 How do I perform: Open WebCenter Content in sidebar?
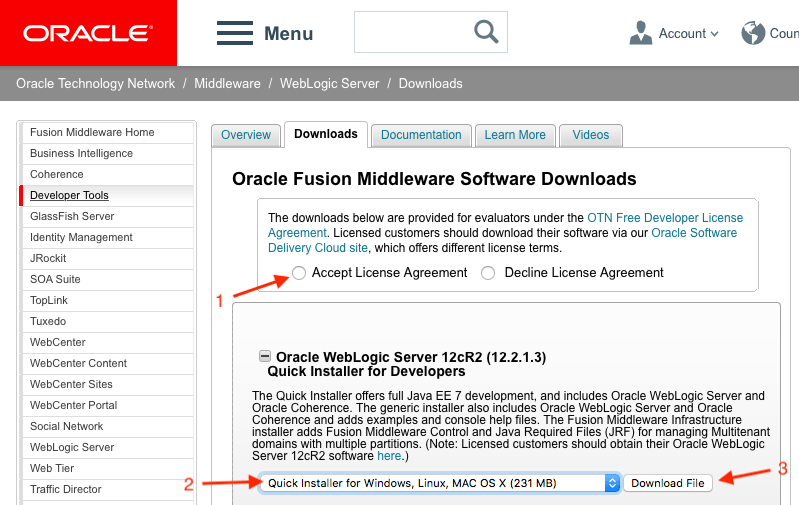pyautogui.click(x=108, y=363)
